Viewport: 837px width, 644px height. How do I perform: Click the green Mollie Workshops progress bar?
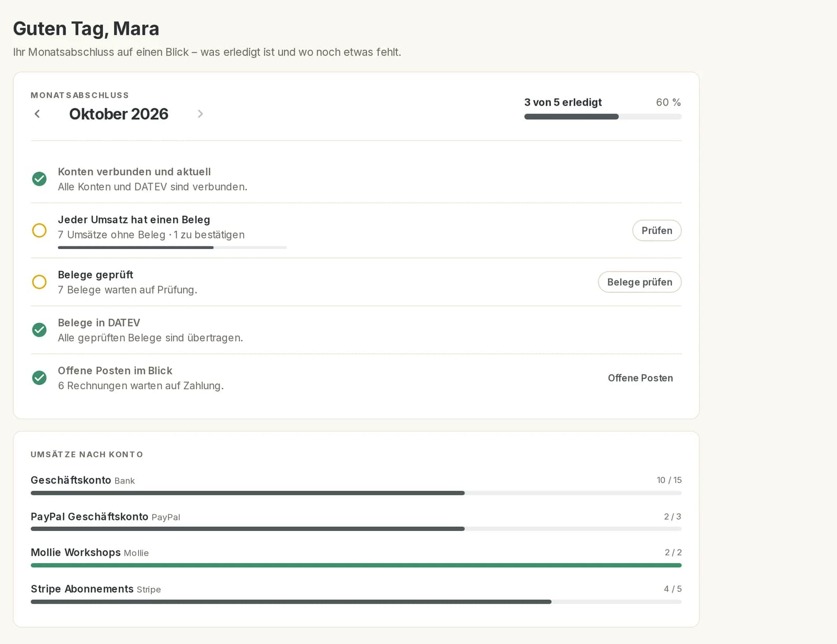click(356, 565)
